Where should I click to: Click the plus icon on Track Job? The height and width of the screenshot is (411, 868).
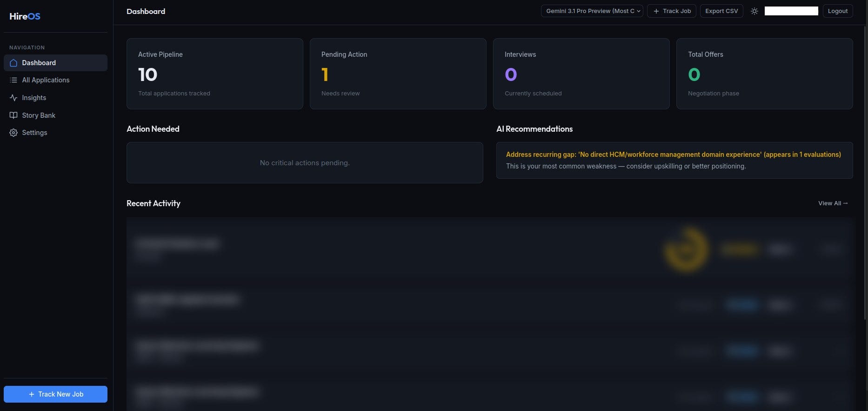tap(656, 11)
